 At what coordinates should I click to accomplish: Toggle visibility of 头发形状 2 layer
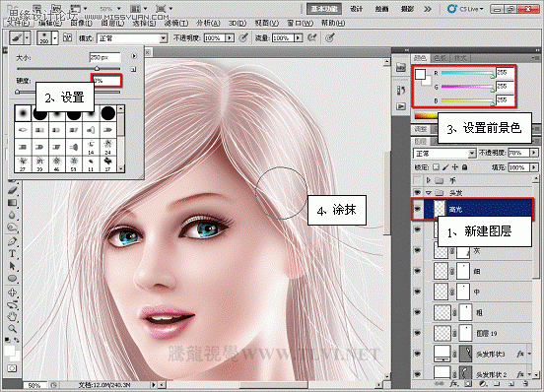(418, 374)
